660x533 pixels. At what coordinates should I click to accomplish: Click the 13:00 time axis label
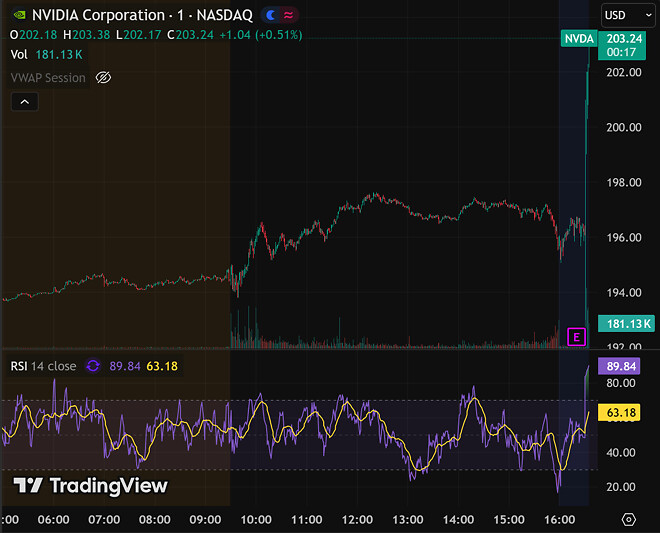pyautogui.click(x=407, y=520)
